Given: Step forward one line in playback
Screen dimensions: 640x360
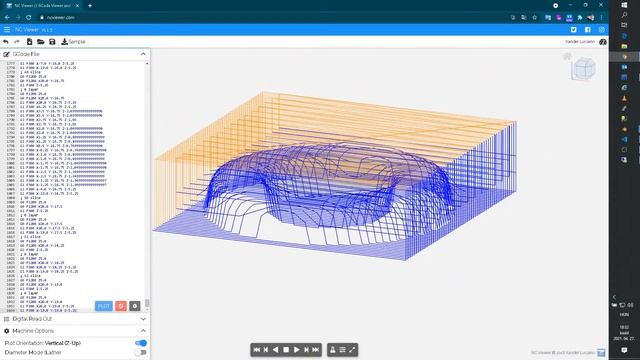Looking at the screenshot, I should [306, 350].
